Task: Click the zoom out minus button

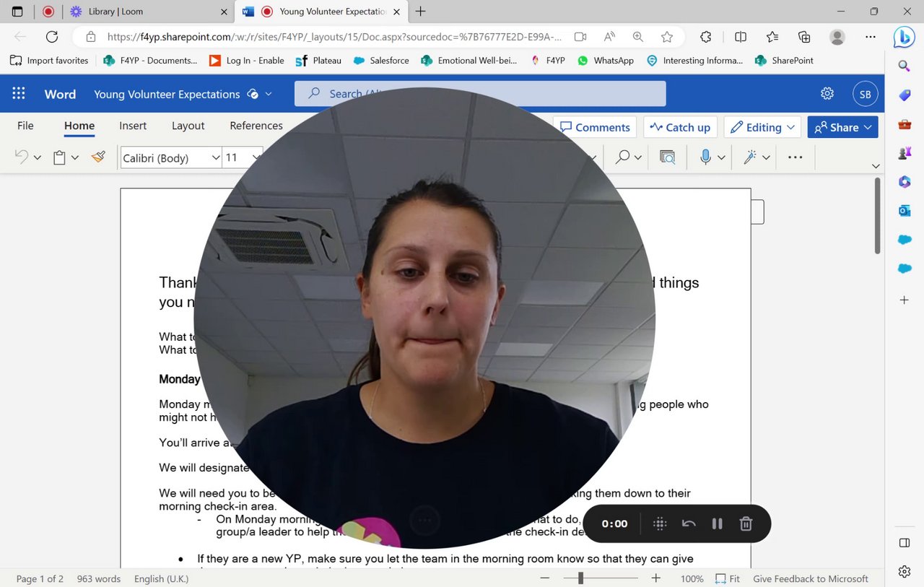Action: 545,578
